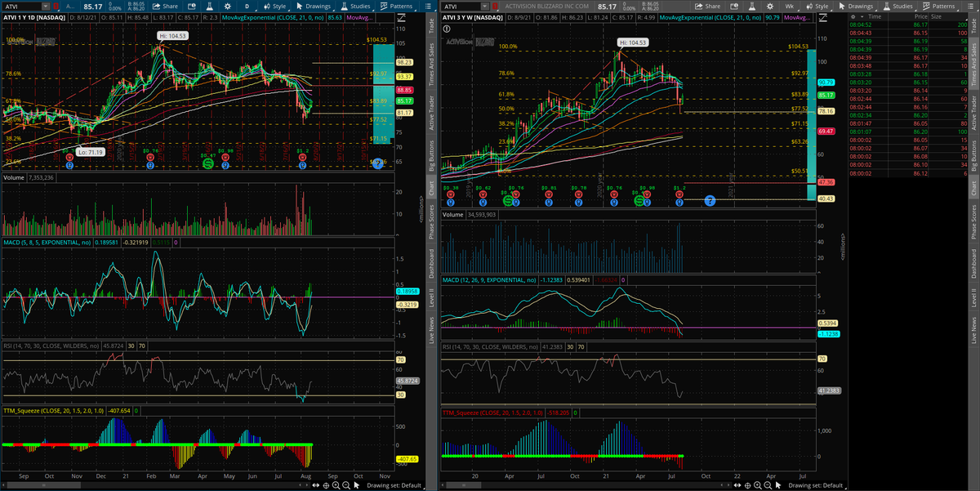Sort Time and Sales by Time column
Screen dimensions: 980x491
point(876,16)
